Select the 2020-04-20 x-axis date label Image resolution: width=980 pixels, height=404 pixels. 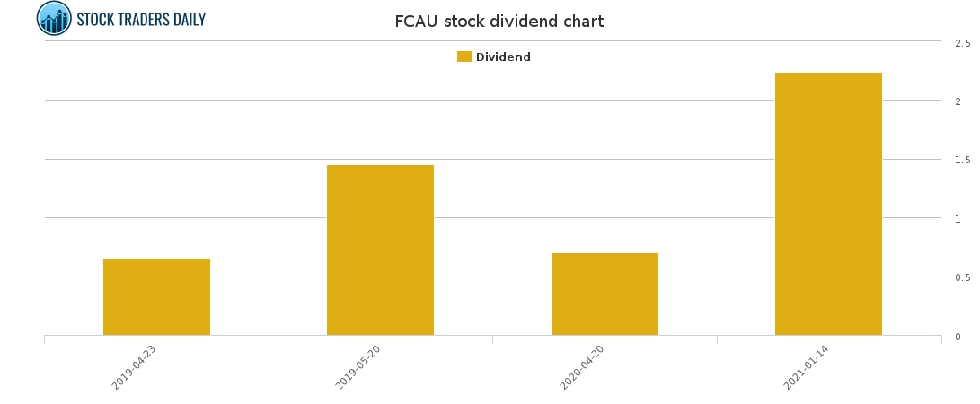pos(582,368)
